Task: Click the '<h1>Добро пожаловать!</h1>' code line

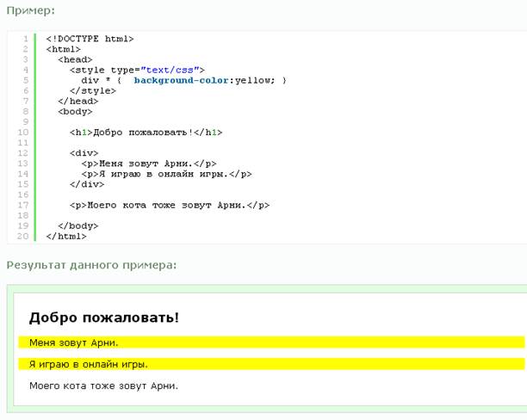Action: click(146, 133)
